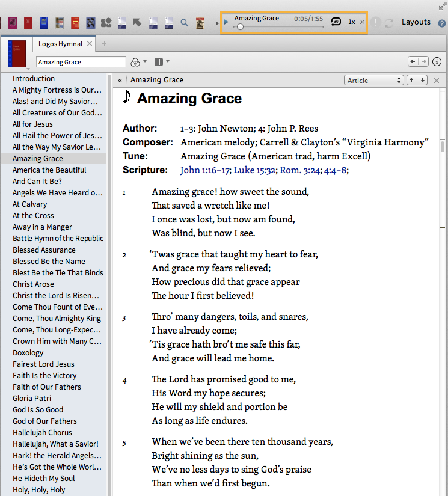Open the illustrated book shortcut beside search
The image size is (448, 496).
pos(200,22)
